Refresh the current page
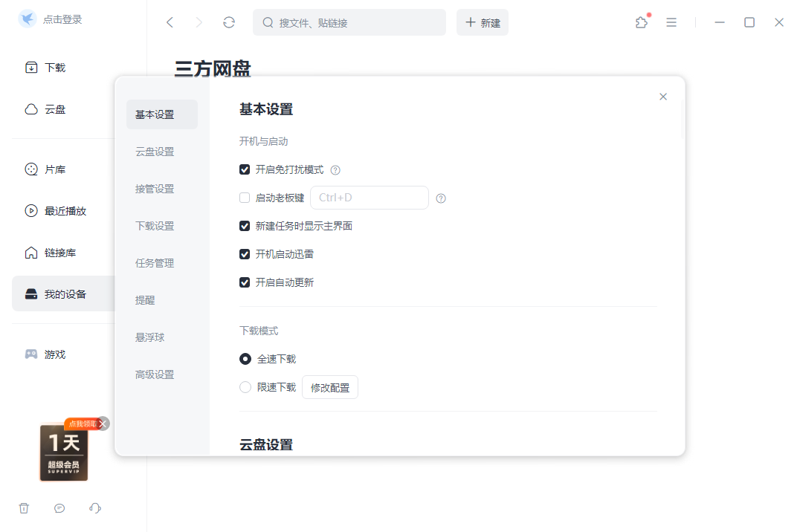This screenshot has height=532, width=800. click(229, 22)
